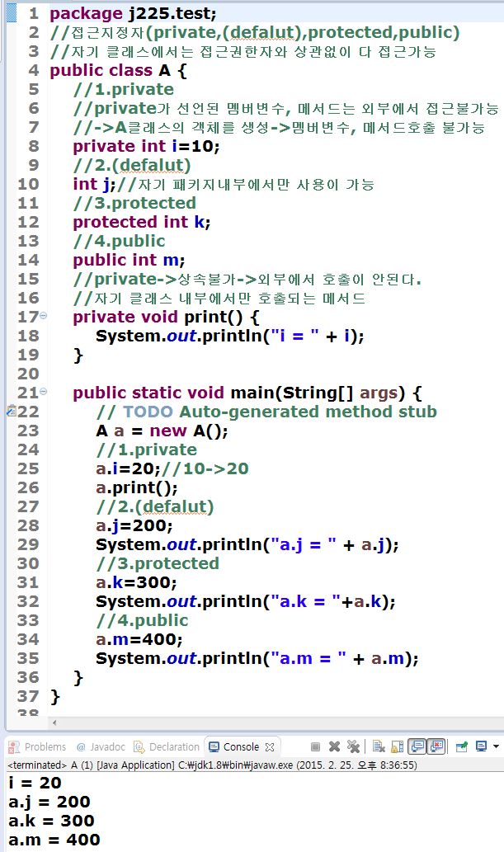
Task: Click 'public static void main(String[] args)' line
Action: pos(247,393)
